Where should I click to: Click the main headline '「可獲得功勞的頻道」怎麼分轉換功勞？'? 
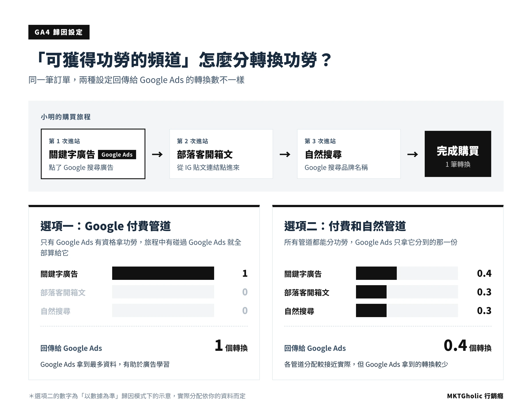[184, 60]
